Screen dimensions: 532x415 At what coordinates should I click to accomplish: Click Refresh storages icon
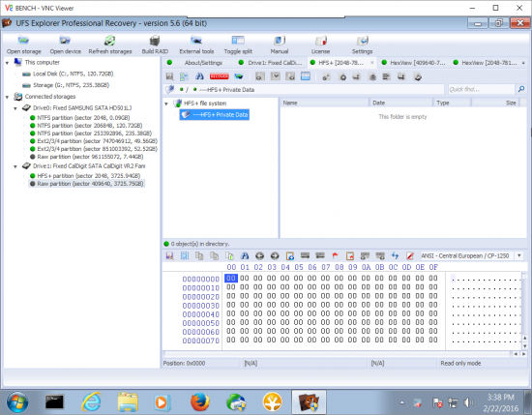point(110,44)
